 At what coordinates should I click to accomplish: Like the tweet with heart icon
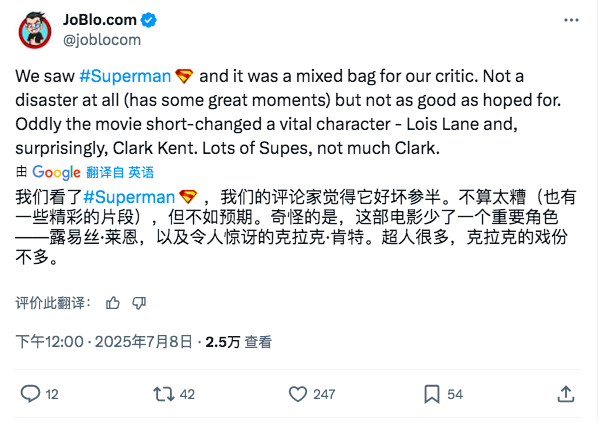(x=298, y=394)
